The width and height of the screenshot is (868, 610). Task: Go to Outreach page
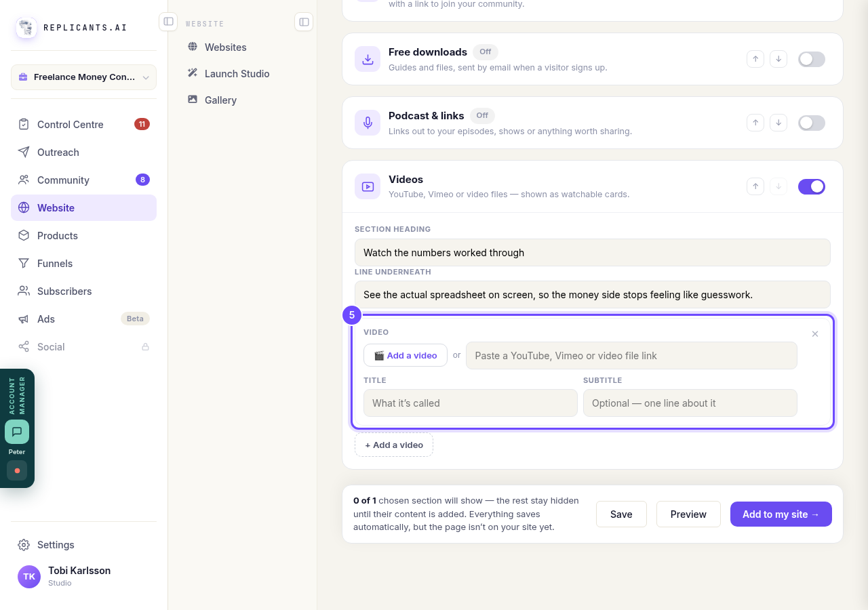click(x=83, y=152)
